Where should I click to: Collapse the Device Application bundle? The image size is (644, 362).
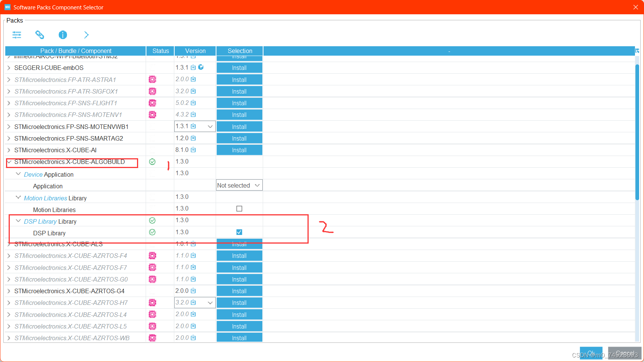pos(18,174)
